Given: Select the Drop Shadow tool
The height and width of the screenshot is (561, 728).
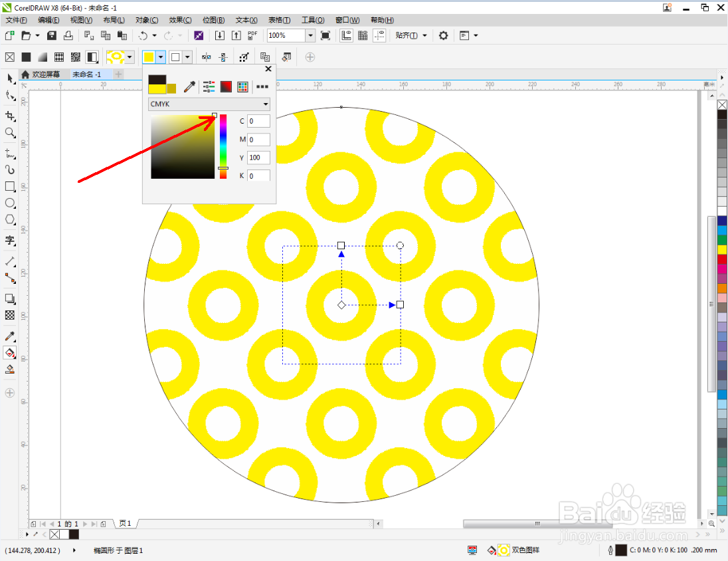Looking at the screenshot, I should tap(10, 298).
